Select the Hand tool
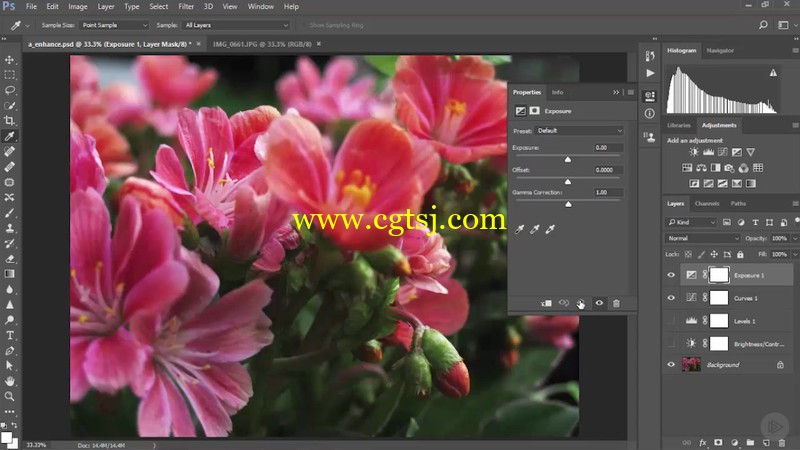The image size is (800, 450). pyautogui.click(x=9, y=381)
